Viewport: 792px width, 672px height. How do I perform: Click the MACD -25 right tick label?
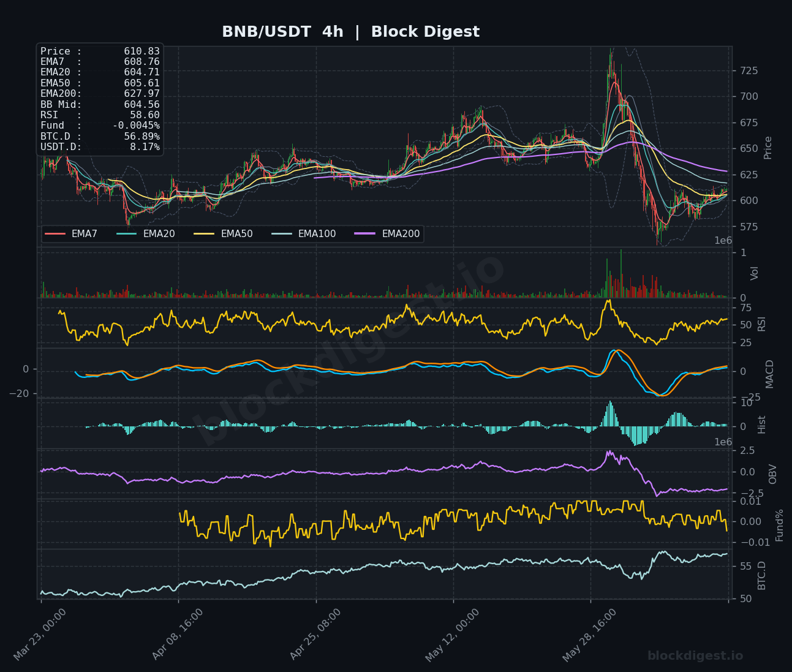click(x=750, y=398)
